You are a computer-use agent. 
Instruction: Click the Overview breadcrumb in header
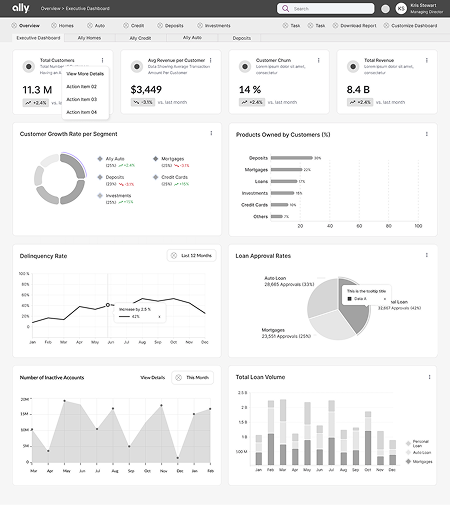[x=51, y=8]
